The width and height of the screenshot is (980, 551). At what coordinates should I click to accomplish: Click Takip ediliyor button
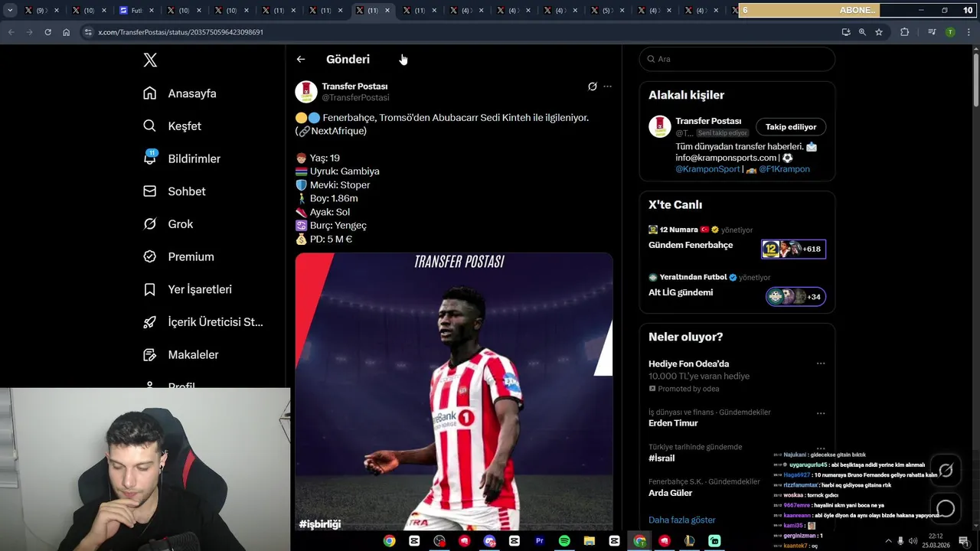pyautogui.click(x=791, y=127)
